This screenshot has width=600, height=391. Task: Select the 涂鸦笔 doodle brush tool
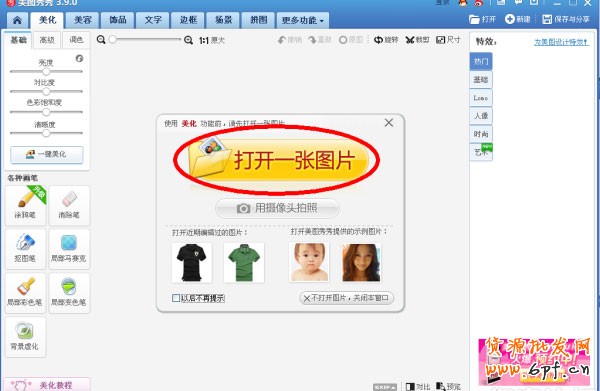pyautogui.click(x=26, y=205)
